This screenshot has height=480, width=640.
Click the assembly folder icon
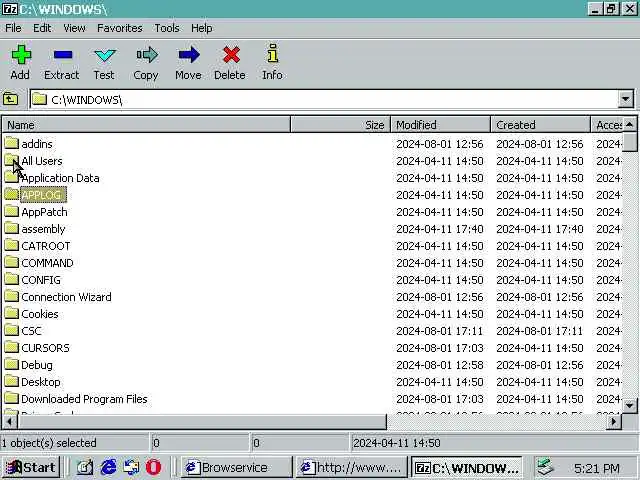tap(11, 228)
